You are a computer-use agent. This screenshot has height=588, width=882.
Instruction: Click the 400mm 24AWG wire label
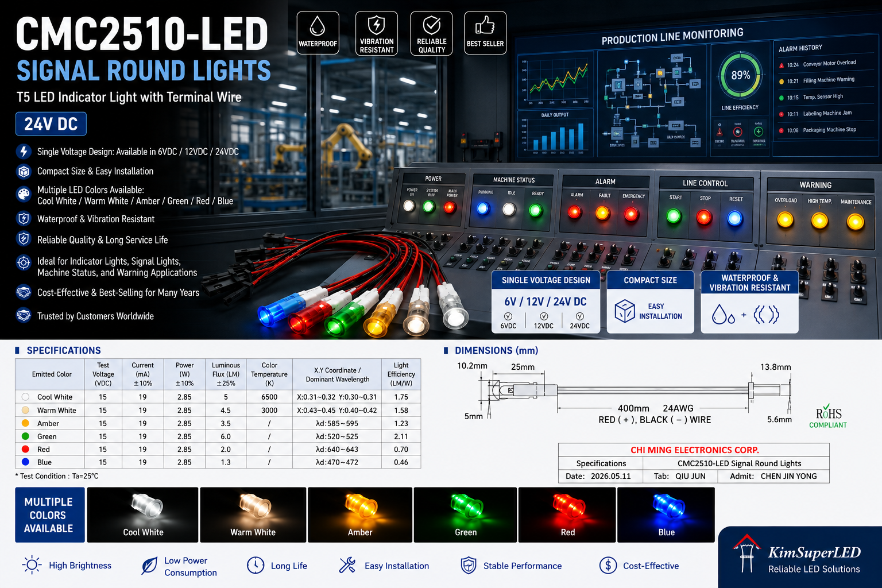(x=655, y=408)
